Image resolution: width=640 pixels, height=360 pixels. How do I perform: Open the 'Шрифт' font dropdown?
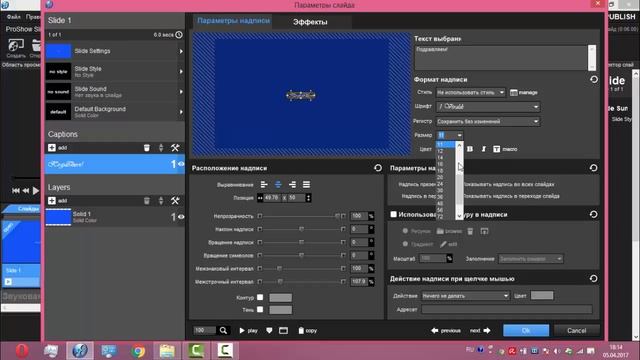point(488,107)
